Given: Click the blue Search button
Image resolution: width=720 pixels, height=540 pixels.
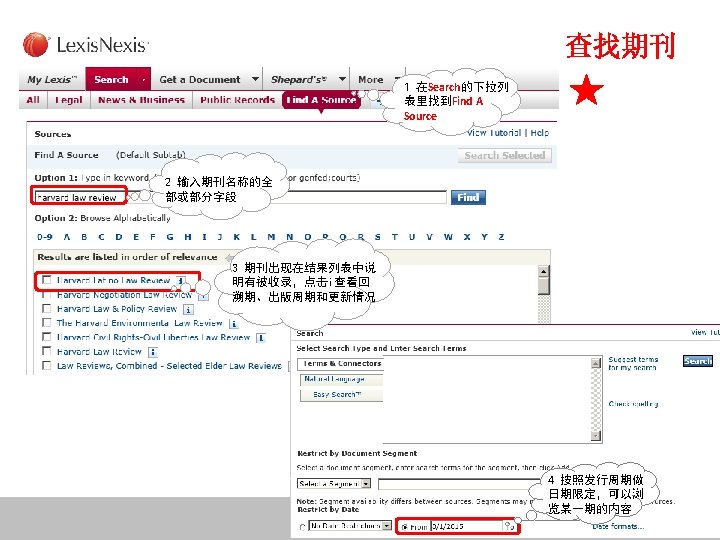Looking at the screenshot, I should click(698, 361).
